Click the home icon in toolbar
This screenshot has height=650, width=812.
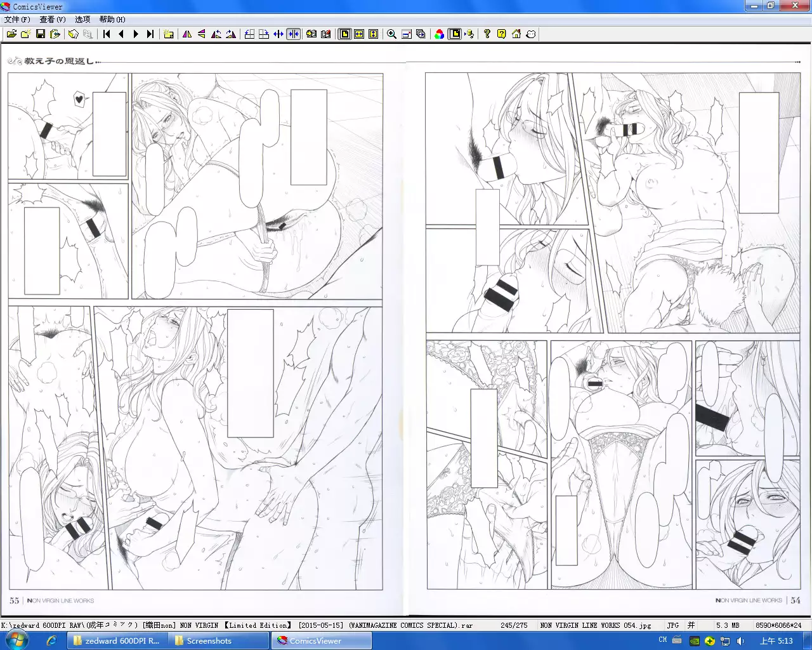[x=516, y=34]
